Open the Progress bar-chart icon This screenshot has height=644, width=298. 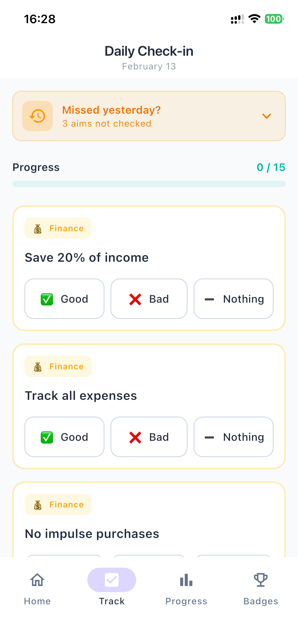(186, 580)
